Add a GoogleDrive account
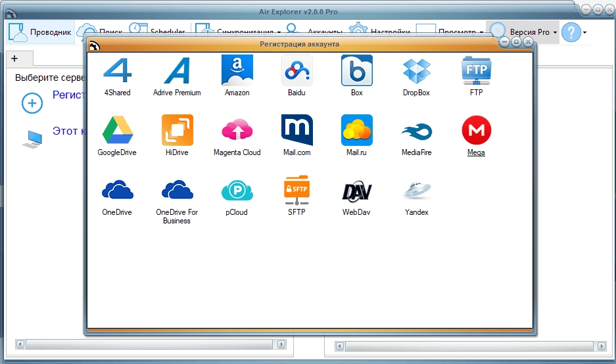Viewport: 616px width, 364px height. click(117, 130)
